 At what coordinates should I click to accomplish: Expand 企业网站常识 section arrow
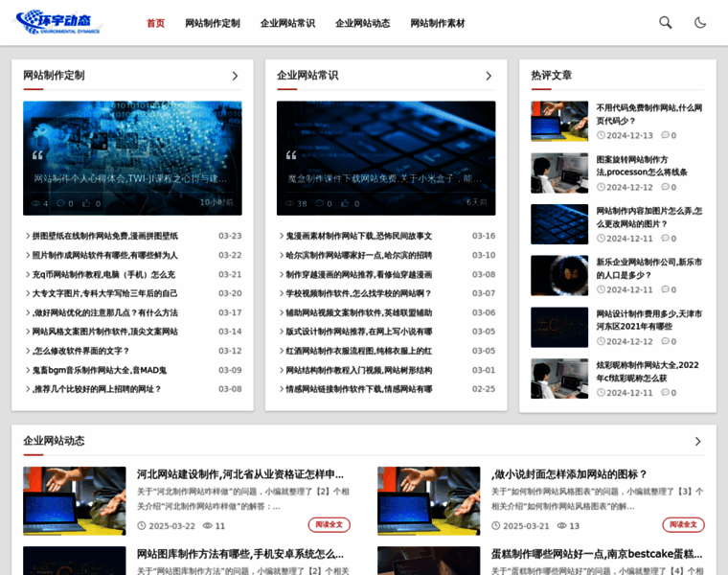point(489,76)
